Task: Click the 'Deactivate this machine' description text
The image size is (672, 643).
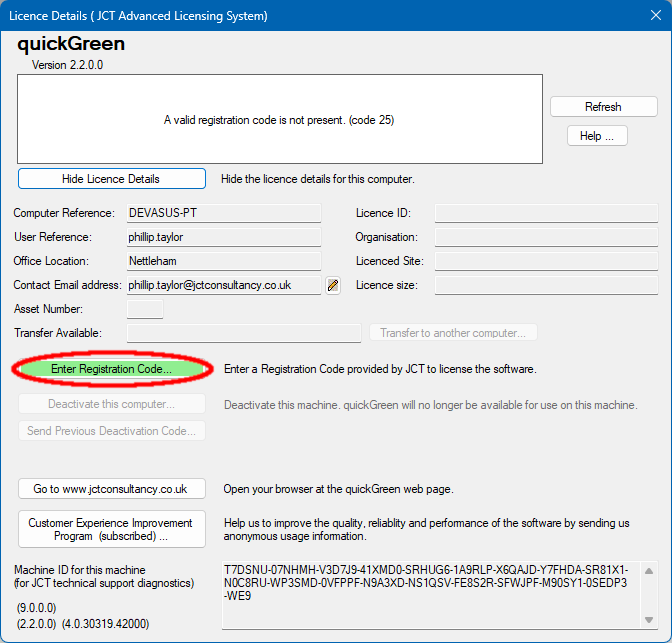Action: (431, 405)
